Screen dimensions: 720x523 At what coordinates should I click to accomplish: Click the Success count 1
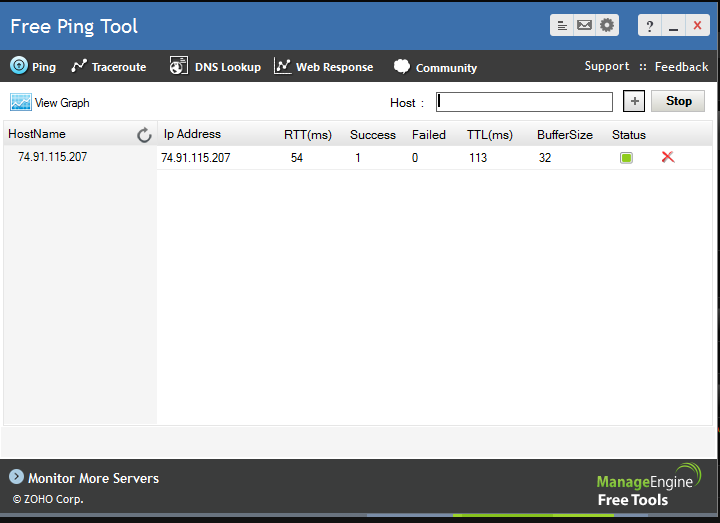click(358, 158)
